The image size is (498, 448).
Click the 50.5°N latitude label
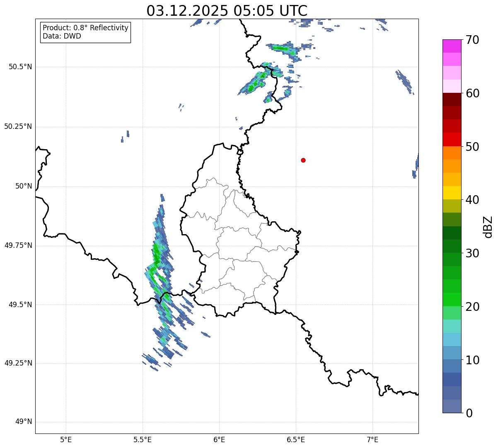(20, 67)
